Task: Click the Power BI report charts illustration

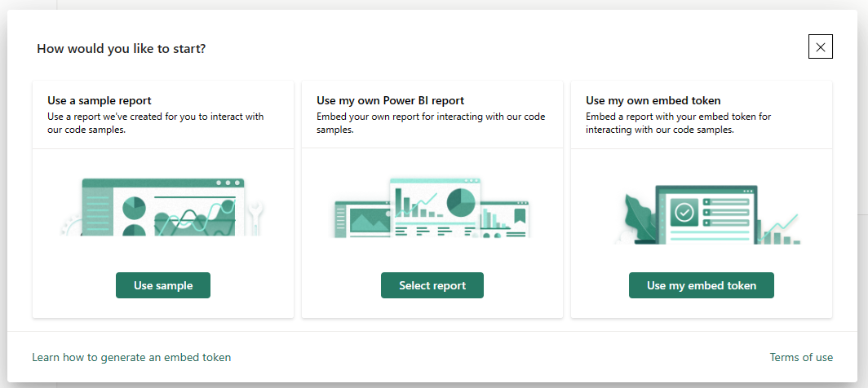Action: pos(432,208)
